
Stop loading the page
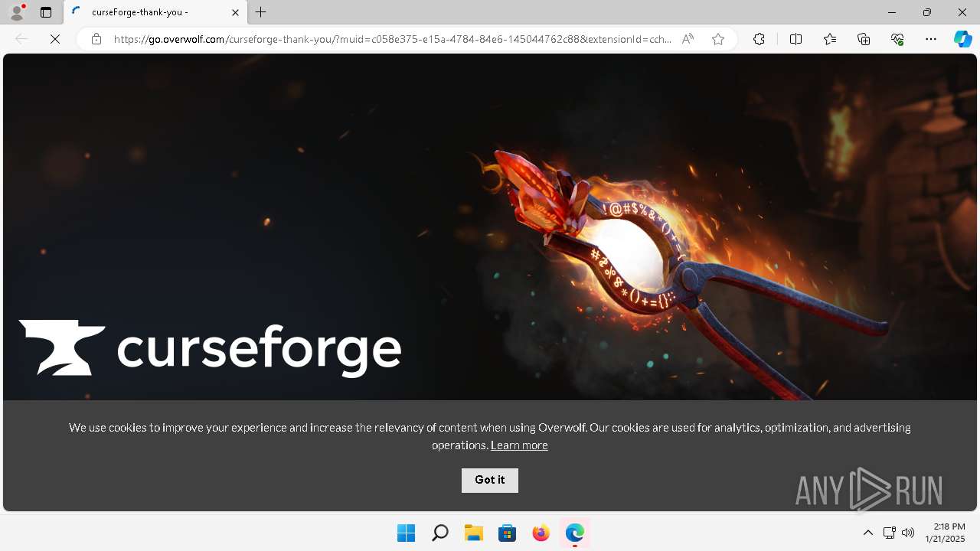55,39
